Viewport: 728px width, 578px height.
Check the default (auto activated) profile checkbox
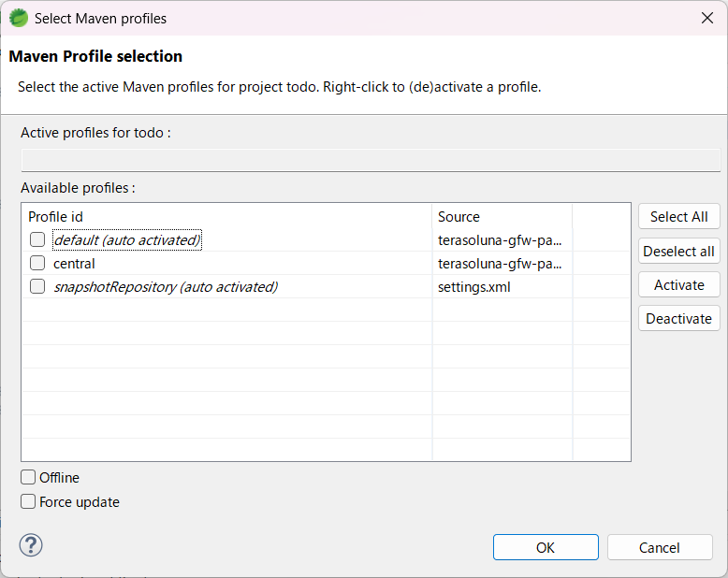37,239
